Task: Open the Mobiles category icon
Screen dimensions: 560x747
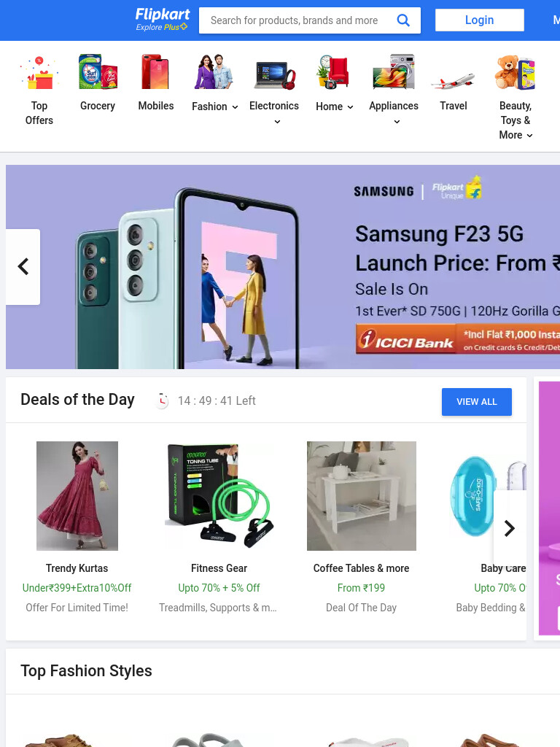Action: pos(156,72)
